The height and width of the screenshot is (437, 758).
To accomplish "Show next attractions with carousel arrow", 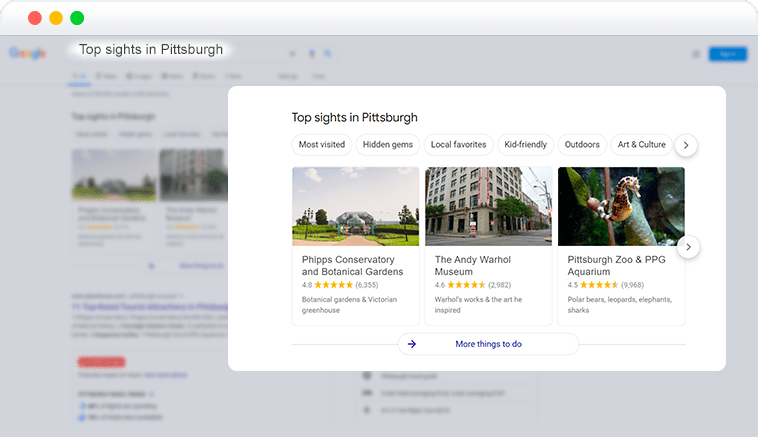I will click(688, 247).
